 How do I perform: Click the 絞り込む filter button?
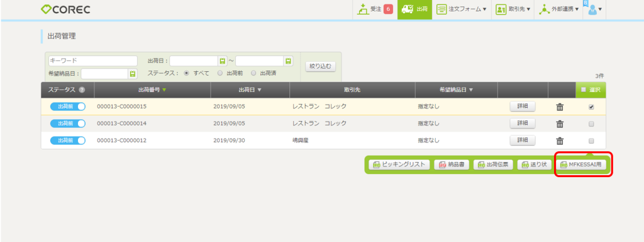pos(320,66)
